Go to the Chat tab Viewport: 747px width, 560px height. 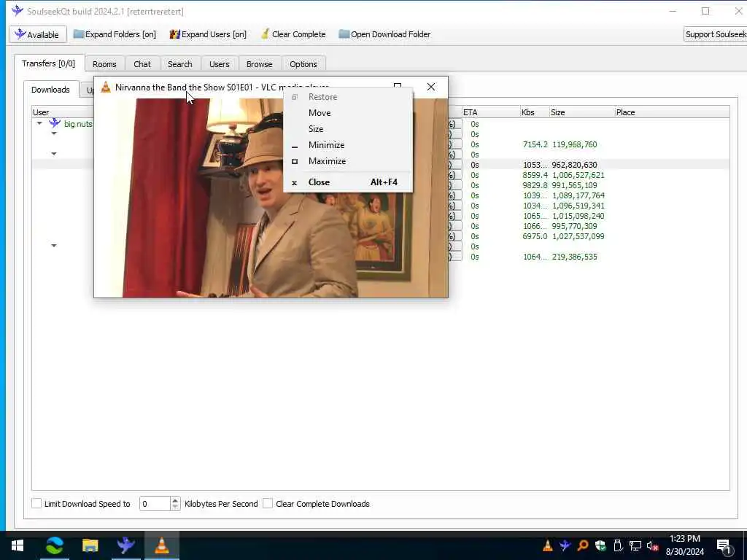point(142,64)
